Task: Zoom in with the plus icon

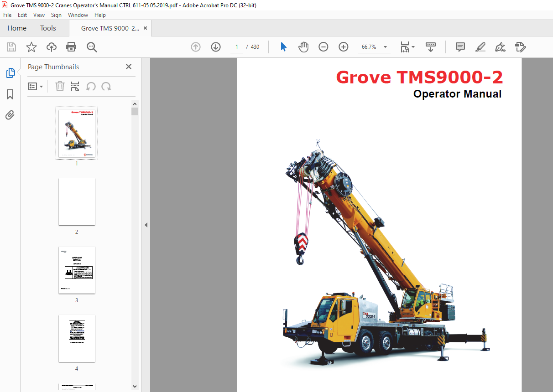Action: pos(344,47)
